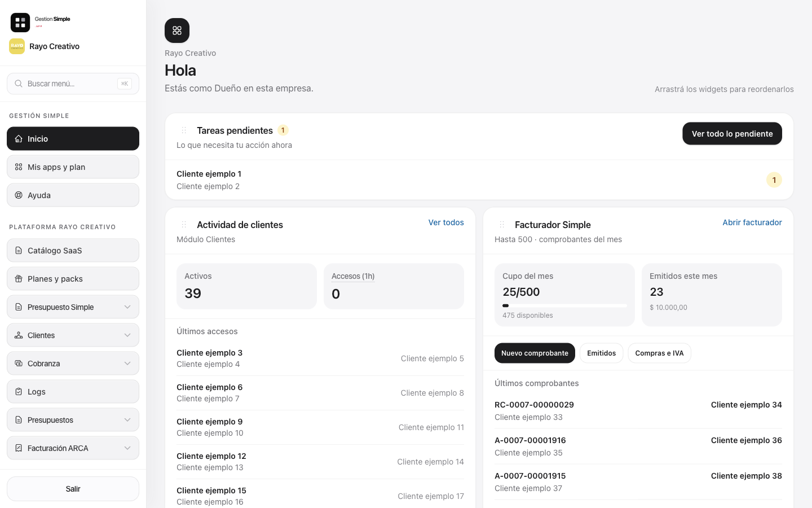Open the Logs menu item
The height and width of the screenshot is (508, 812).
(73, 392)
